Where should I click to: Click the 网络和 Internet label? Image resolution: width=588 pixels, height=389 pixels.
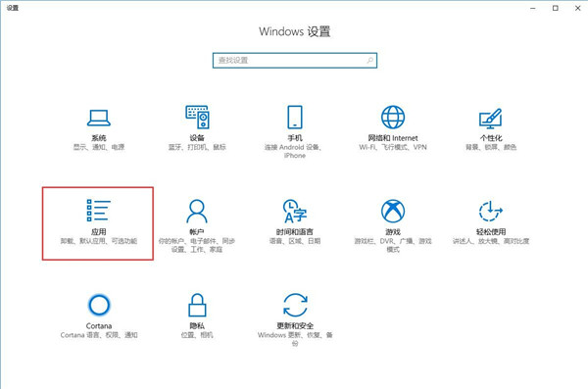click(393, 138)
